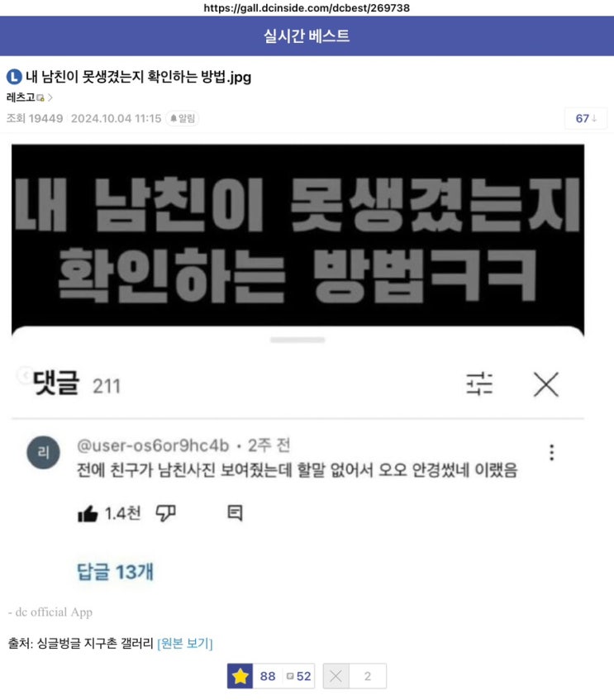Screen dimensions: 614x700
Task: Click the blue L badge icon
Action: [x=14, y=77]
